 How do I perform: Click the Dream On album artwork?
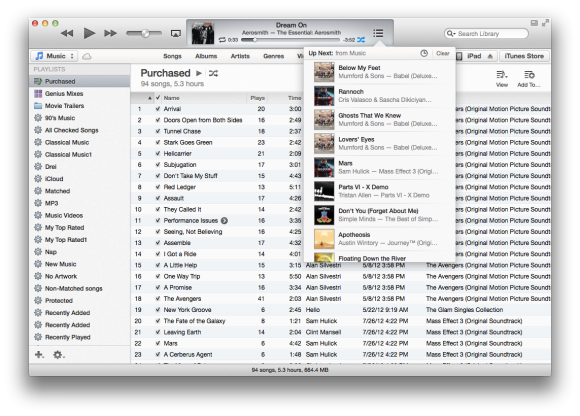(x=203, y=33)
